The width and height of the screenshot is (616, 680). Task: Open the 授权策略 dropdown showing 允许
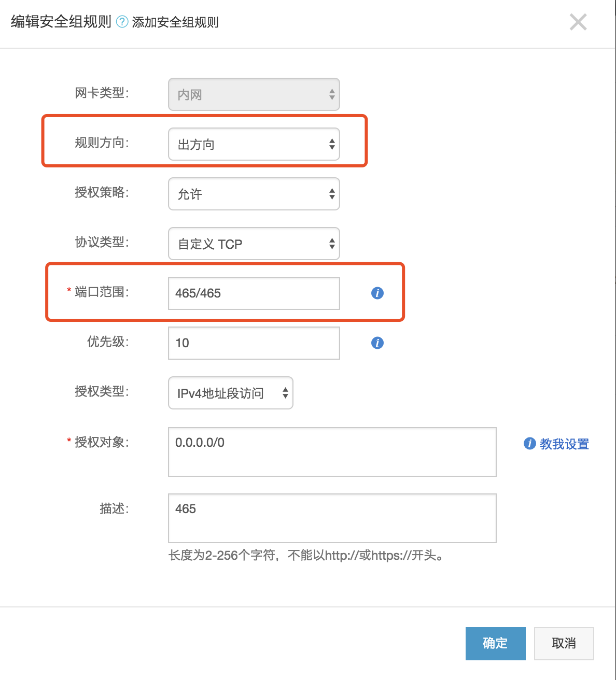tap(254, 194)
